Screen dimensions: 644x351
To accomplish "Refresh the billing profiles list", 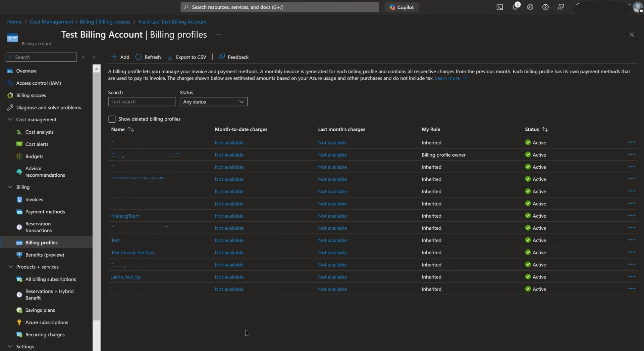I will coord(148,57).
